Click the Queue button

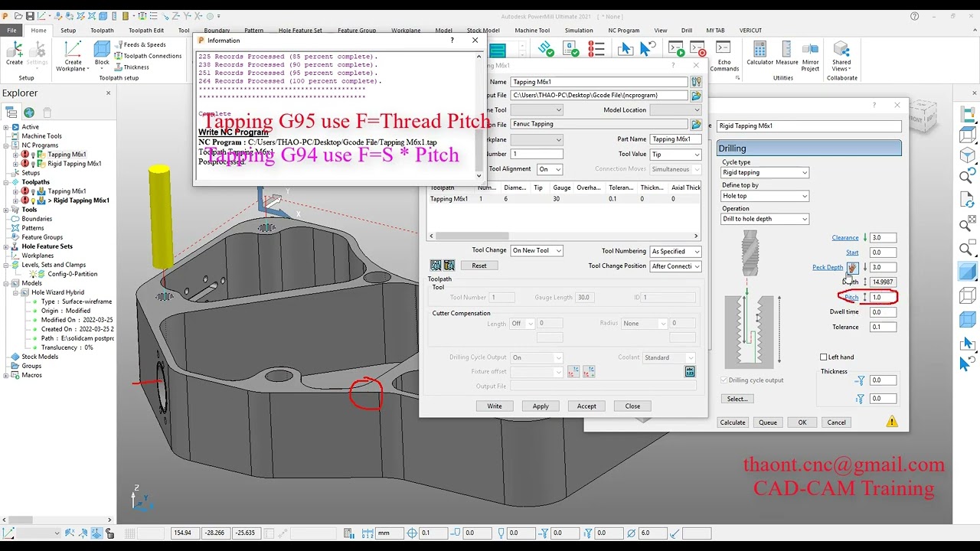768,422
